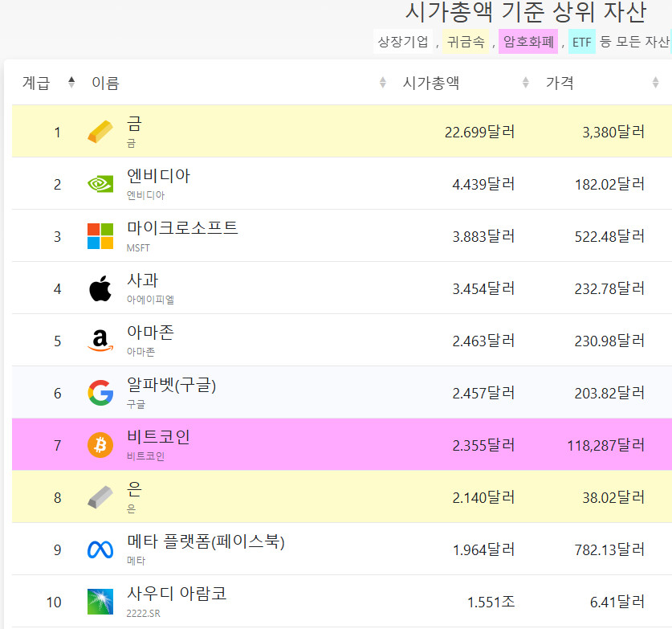Open the 금 asset name link
Image resolution: width=672 pixels, height=629 pixels.
pos(134,124)
